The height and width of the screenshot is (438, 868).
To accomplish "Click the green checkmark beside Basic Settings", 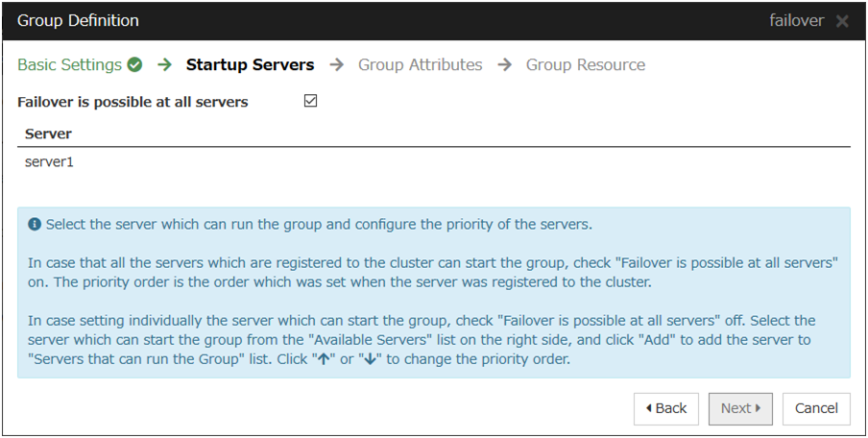I will [x=134, y=65].
